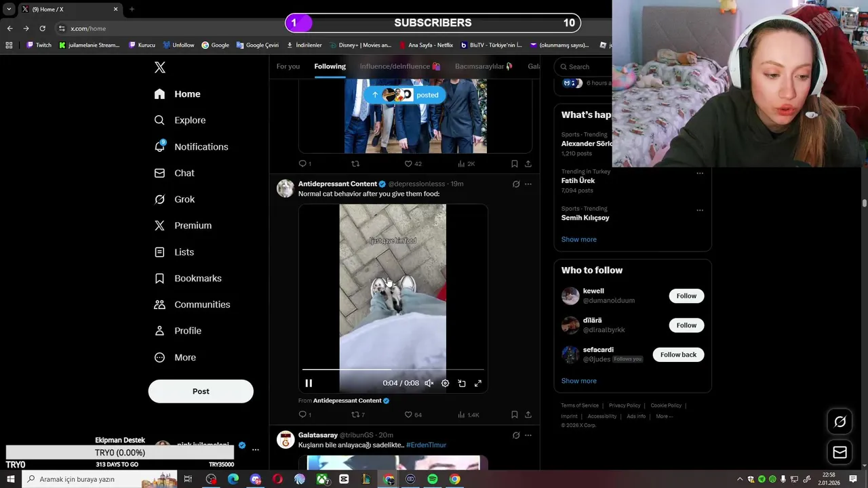Open footer More dropdown
868x488 pixels.
pyautogui.click(x=664, y=416)
